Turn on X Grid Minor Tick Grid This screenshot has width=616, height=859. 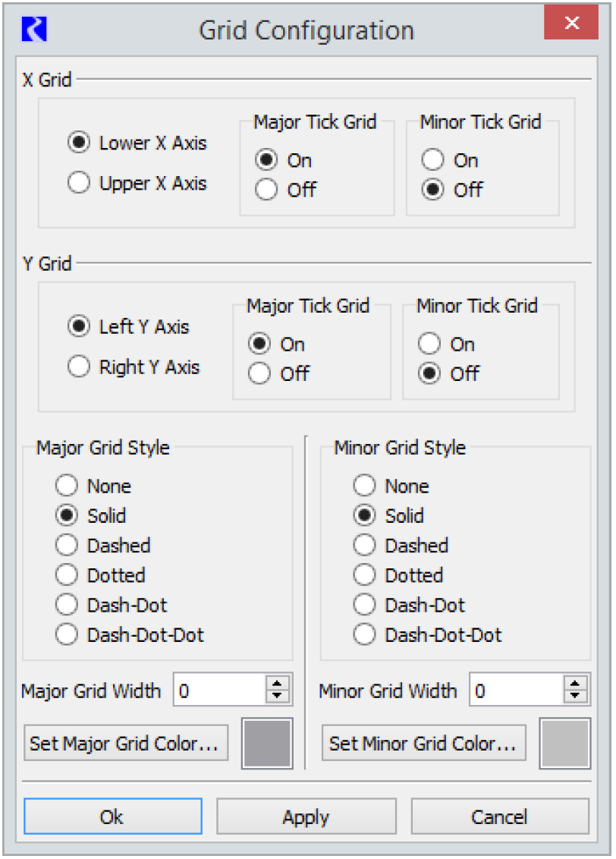[433, 160]
